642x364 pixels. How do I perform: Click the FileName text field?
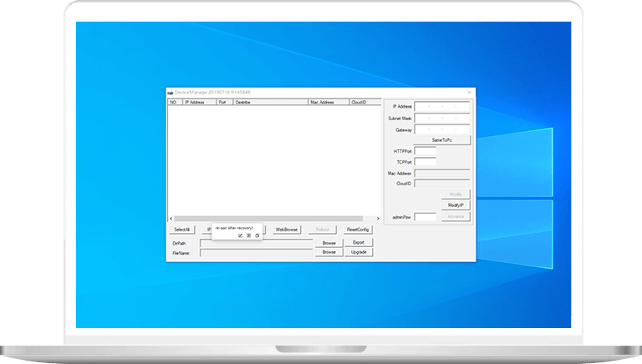(x=257, y=253)
